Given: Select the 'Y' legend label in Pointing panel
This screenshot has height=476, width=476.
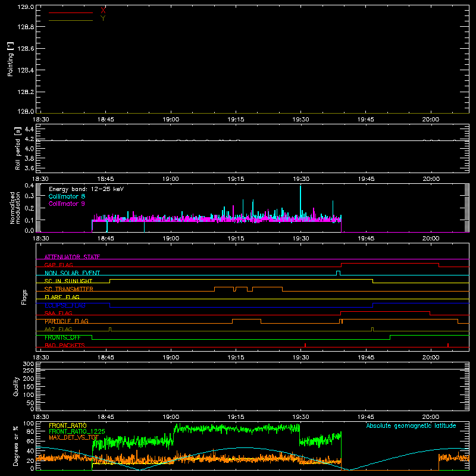Looking at the screenshot, I should pyautogui.click(x=103, y=18).
